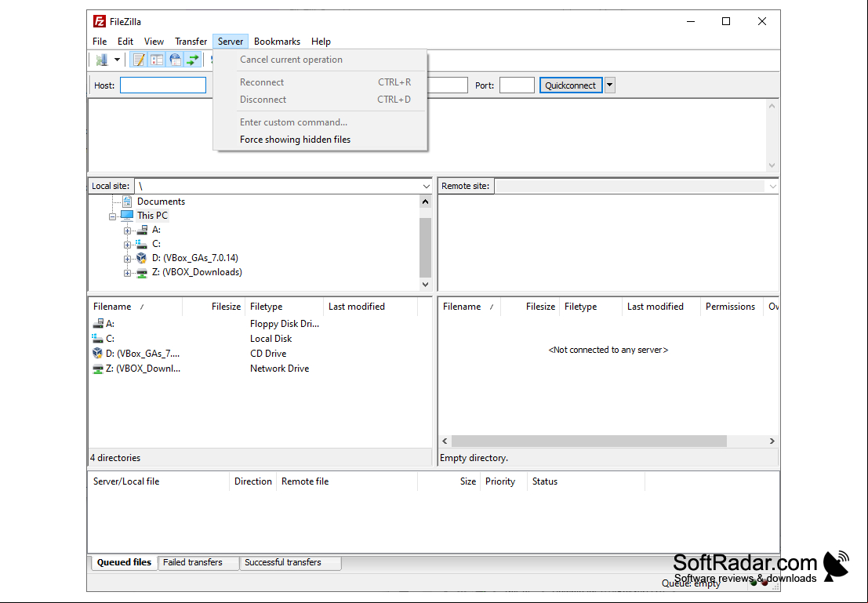
Task: Click the Local site path field
Action: pos(278,187)
